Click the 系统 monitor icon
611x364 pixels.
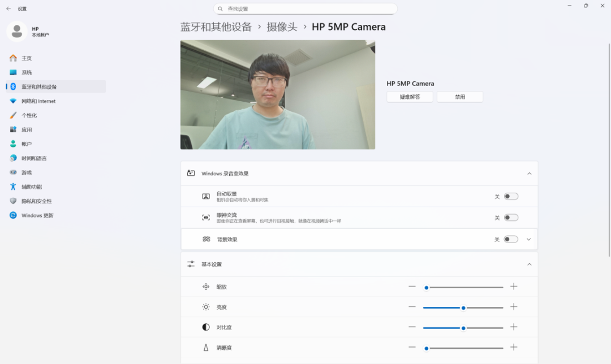13,72
